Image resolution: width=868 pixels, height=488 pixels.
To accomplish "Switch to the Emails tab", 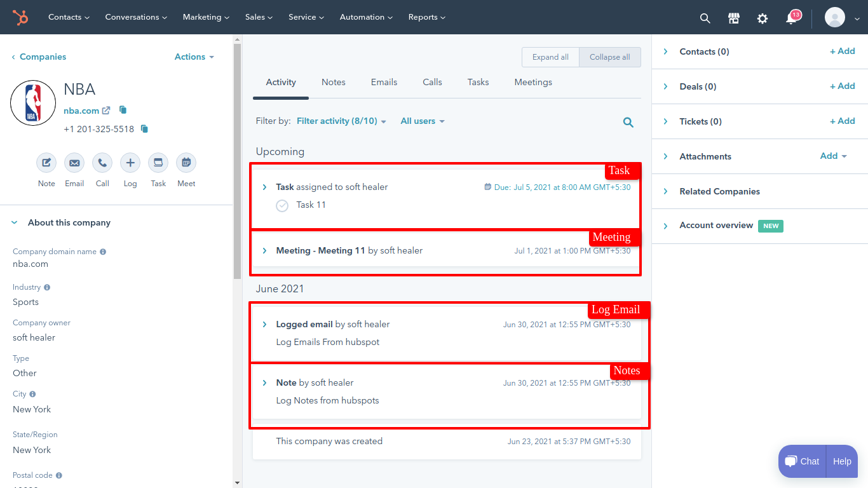I will pyautogui.click(x=384, y=82).
